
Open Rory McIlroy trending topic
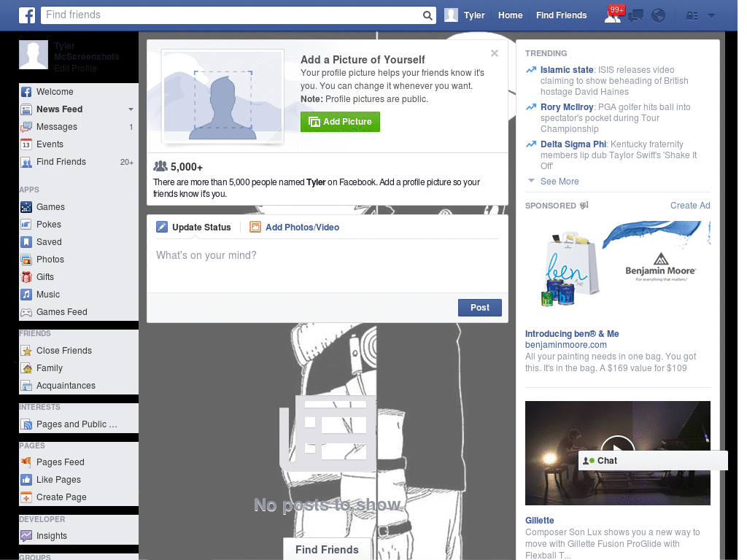(x=566, y=107)
